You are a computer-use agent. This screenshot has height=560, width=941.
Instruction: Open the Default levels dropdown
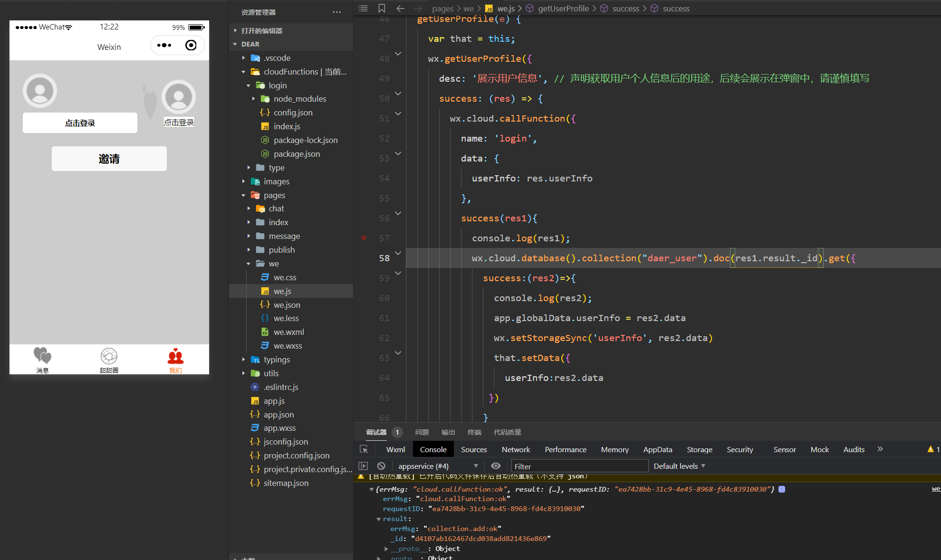(x=679, y=466)
